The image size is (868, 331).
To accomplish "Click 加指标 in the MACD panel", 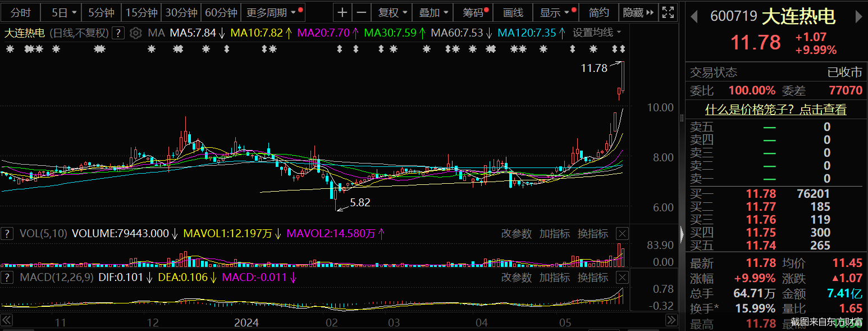I will pyautogui.click(x=555, y=278).
